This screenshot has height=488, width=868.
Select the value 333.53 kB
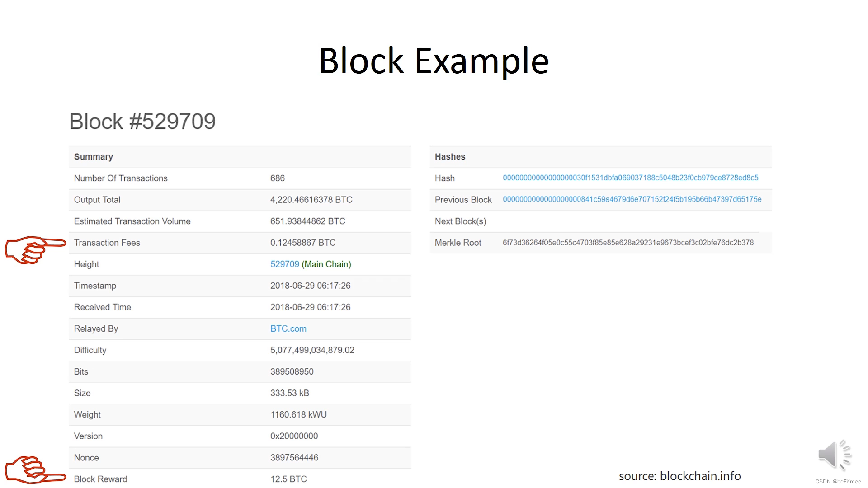click(x=290, y=393)
